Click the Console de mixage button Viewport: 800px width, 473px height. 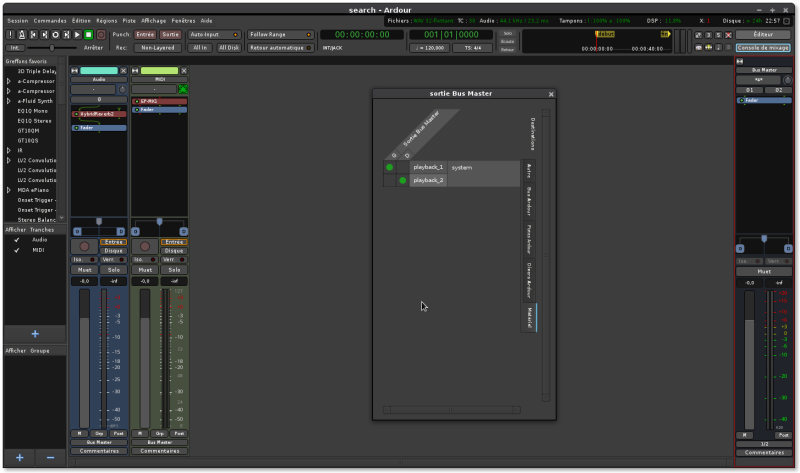click(x=763, y=47)
